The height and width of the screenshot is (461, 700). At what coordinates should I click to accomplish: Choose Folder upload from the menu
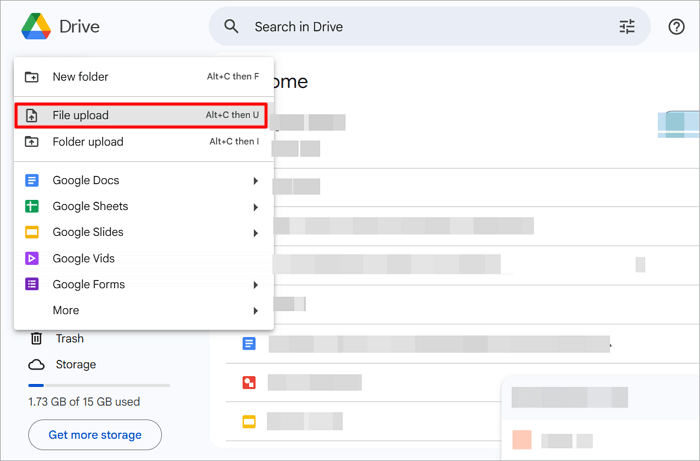144,141
